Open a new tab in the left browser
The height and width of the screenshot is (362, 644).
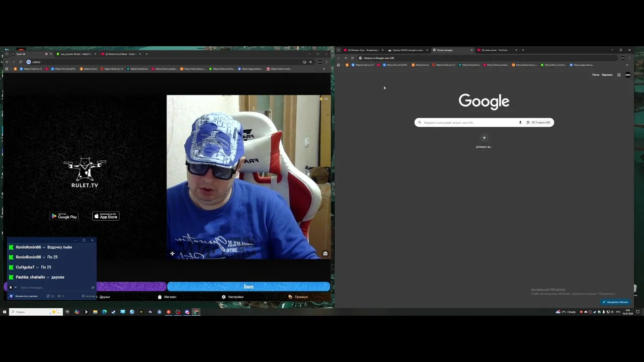pos(147,54)
